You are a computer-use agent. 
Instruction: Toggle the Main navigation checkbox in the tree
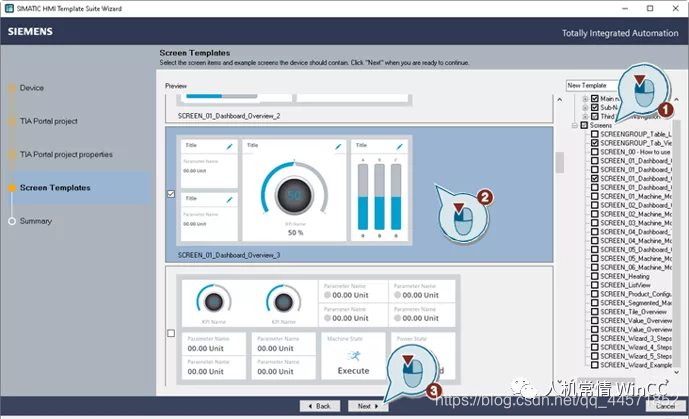[595, 98]
